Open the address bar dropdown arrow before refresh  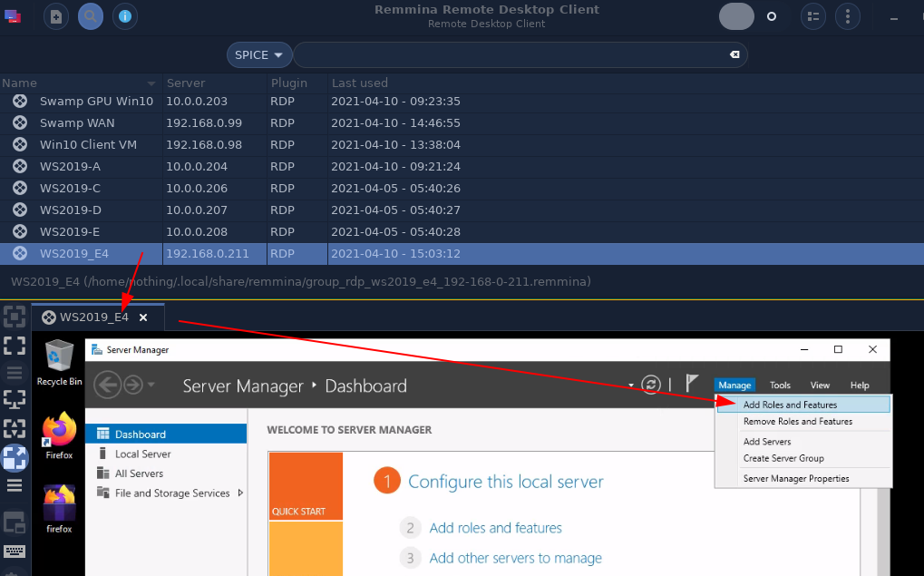point(630,386)
